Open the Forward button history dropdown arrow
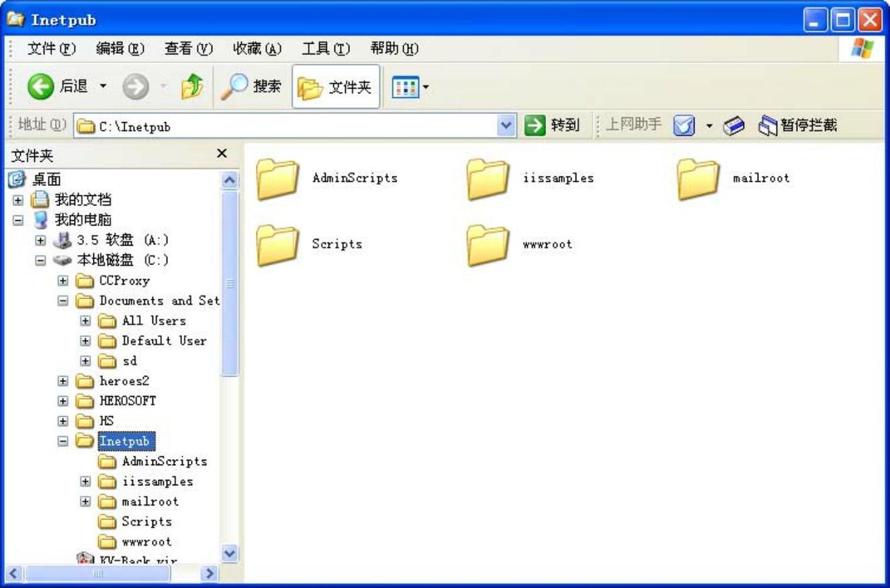 (162, 87)
